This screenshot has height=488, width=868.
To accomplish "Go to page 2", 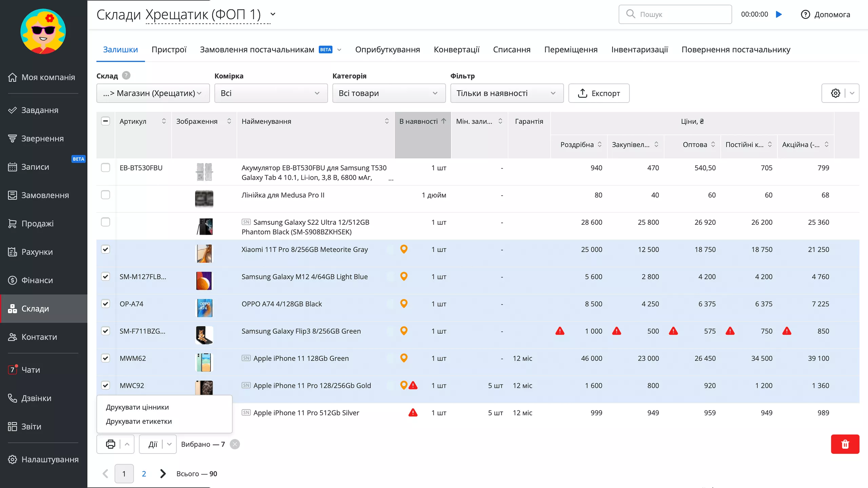I will tap(144, 474).
